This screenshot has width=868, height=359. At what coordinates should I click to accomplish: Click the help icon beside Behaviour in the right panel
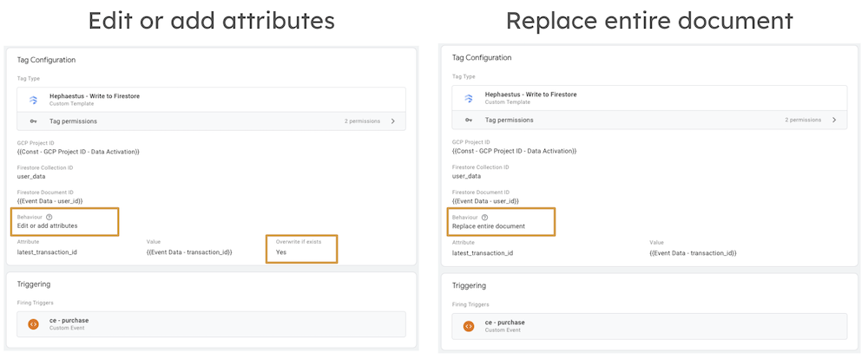click(484, 217)
